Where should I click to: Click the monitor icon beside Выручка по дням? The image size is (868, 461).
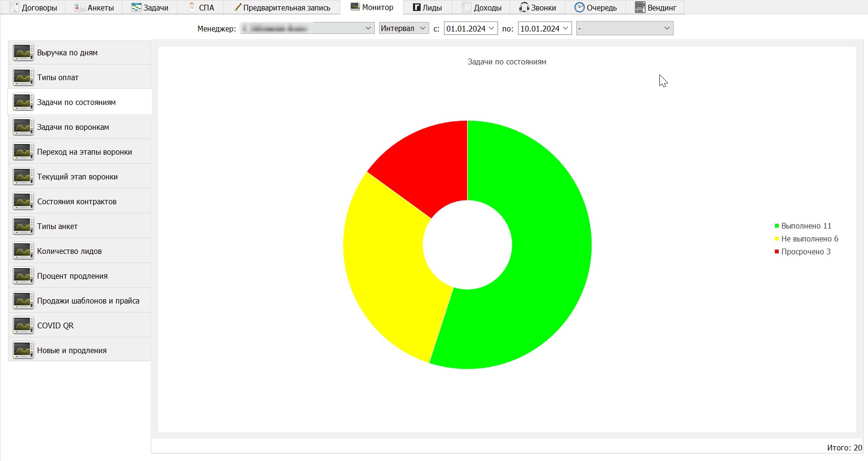23,52
